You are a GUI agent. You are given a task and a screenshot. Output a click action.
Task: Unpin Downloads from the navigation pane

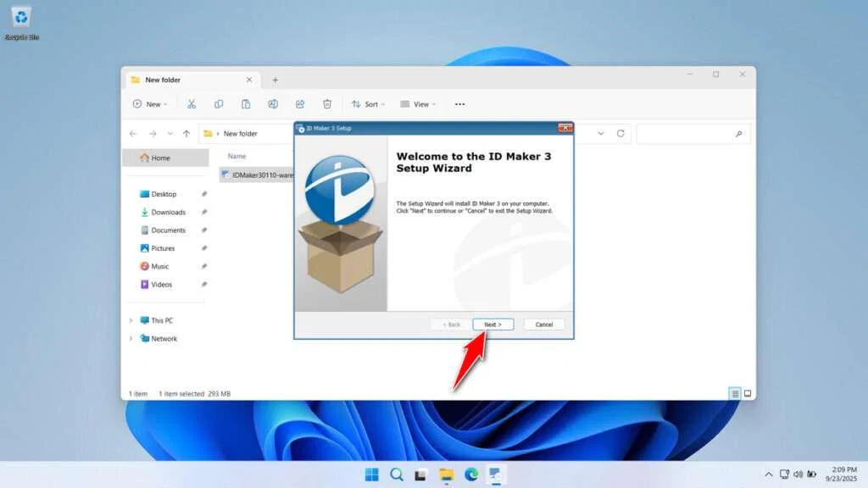tap(203, 212)
